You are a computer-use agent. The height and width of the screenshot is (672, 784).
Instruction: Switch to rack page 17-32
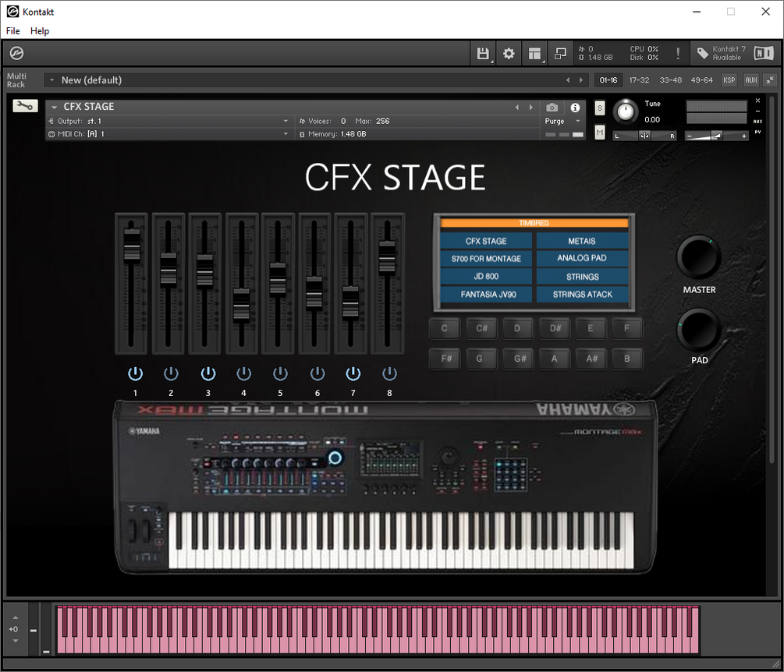639,80
